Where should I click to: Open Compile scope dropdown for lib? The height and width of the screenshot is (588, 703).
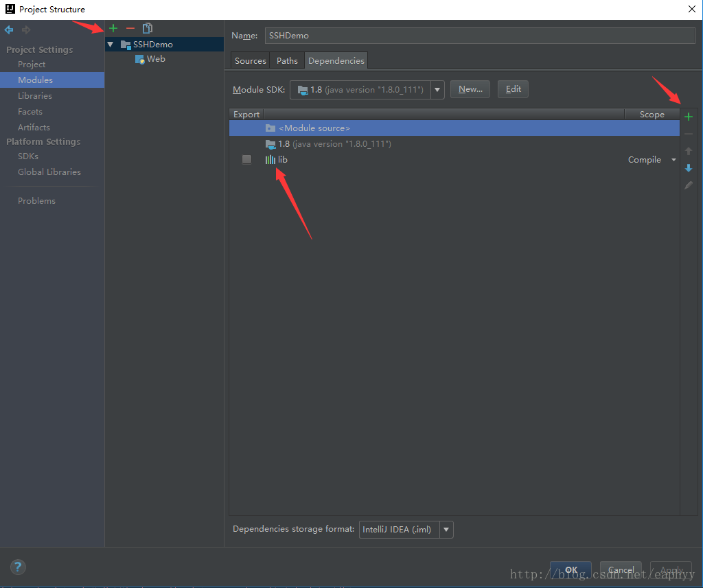[673, 160]
